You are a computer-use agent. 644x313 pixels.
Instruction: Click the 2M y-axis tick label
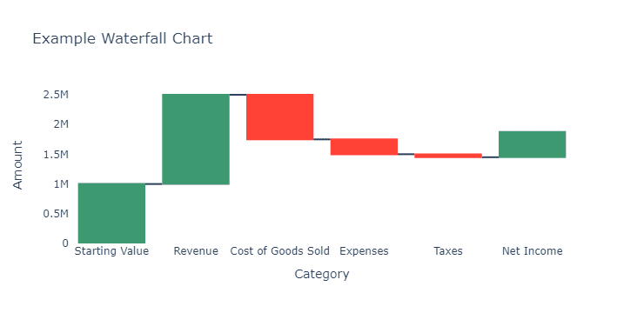(61, 124)
